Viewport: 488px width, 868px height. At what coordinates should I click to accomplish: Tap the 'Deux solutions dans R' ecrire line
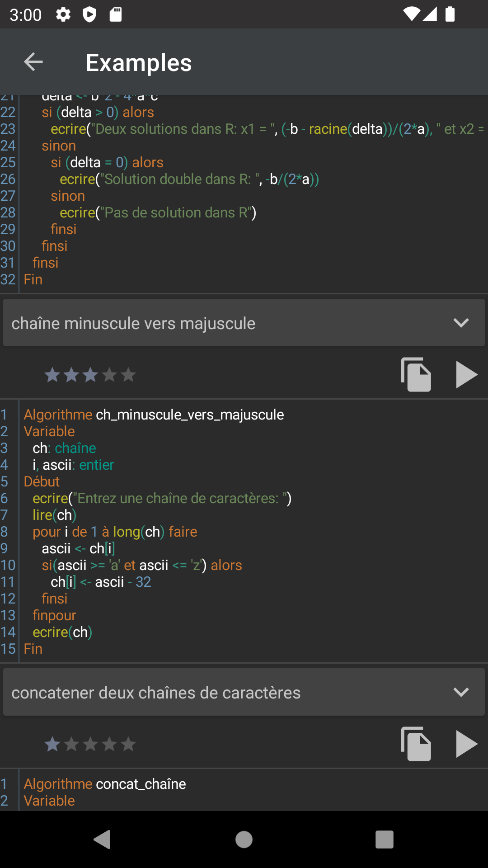point(267,129)
